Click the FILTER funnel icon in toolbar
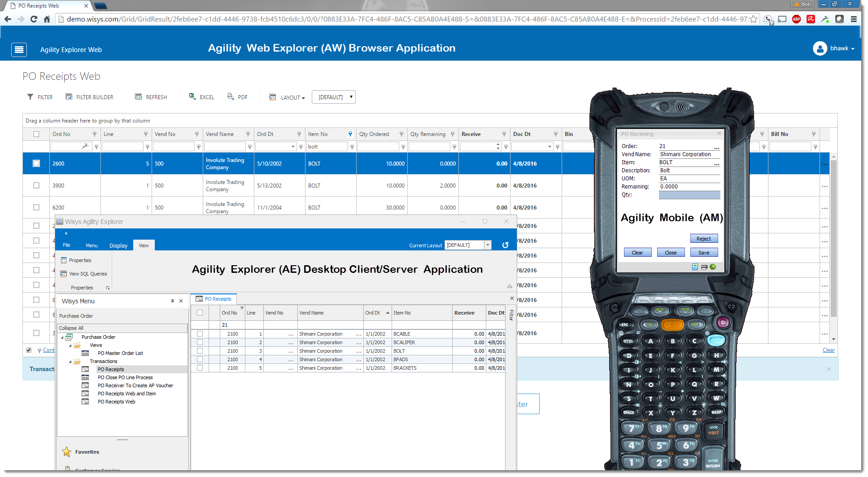The width and height of the screenshot is (868, 477). click(30, 97)
